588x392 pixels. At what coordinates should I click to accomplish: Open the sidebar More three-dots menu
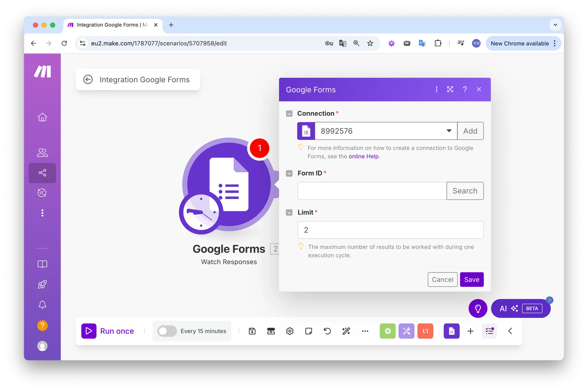[x=42, y=213]
